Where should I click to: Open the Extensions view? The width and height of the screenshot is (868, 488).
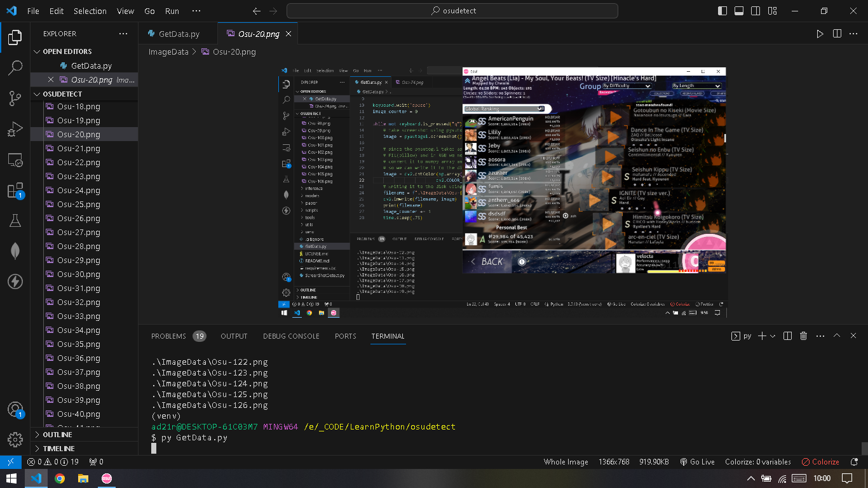click(x=15, y=190)
